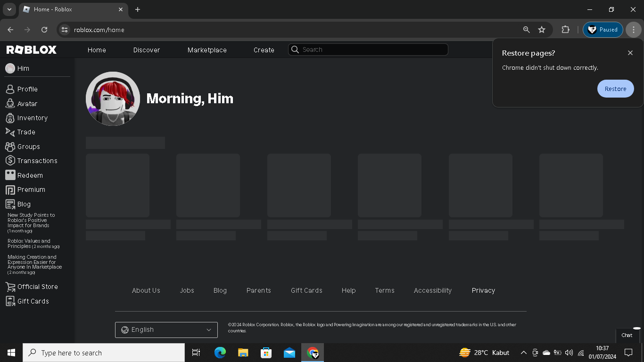Open the Blog footer link
Viewport: 644px width, 362px height.
click(220, 290)
